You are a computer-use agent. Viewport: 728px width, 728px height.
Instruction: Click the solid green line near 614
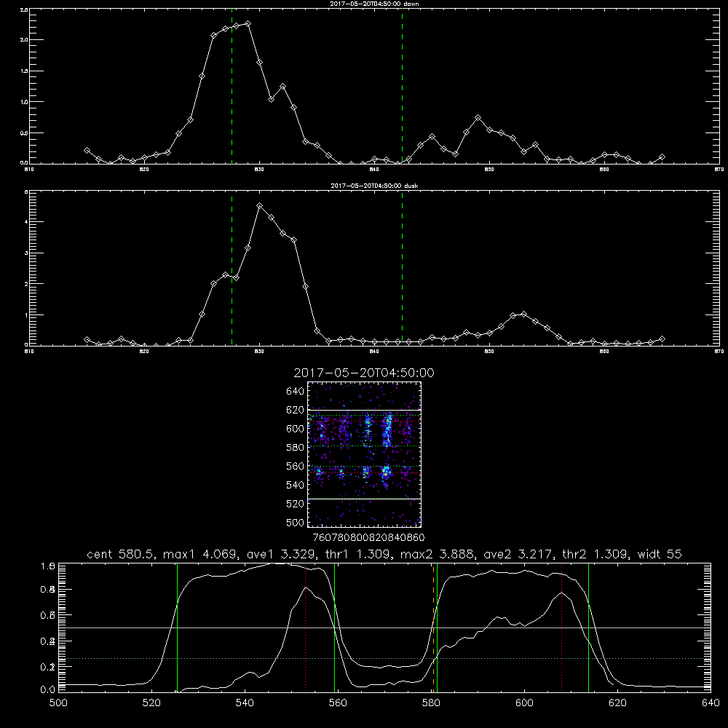pos(589,627)
